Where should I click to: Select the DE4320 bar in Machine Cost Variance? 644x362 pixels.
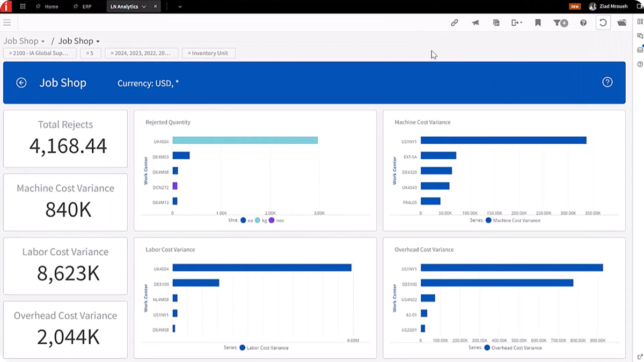point(436,171)
